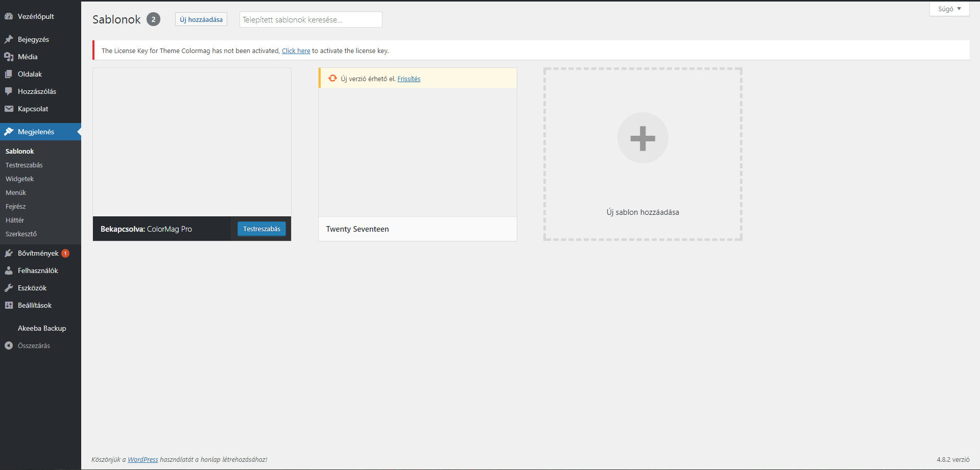980x470 pixels.
Task: Click the Hozzászólás comment bubble icon
Action: pyautogui.click(x=9, y=91)
